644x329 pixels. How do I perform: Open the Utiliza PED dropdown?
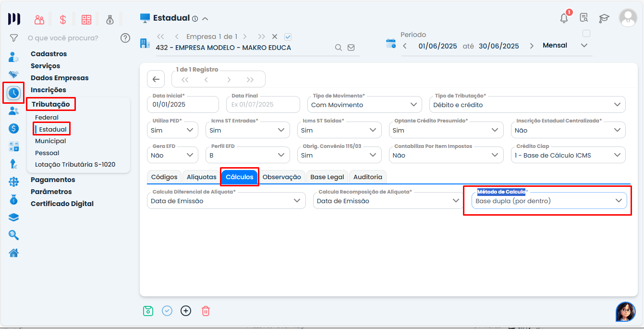[x=172, y=130]
